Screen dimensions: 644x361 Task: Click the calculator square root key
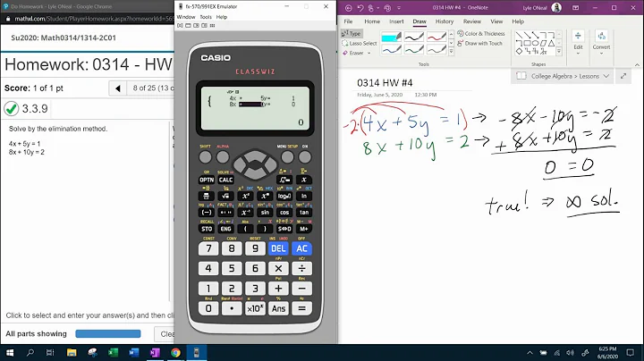tap(226, 196)
